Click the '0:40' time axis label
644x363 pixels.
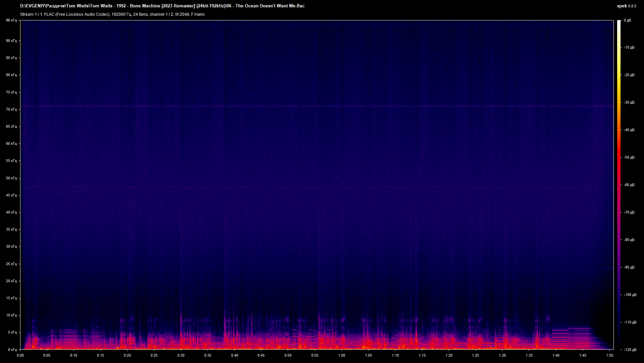234,356
